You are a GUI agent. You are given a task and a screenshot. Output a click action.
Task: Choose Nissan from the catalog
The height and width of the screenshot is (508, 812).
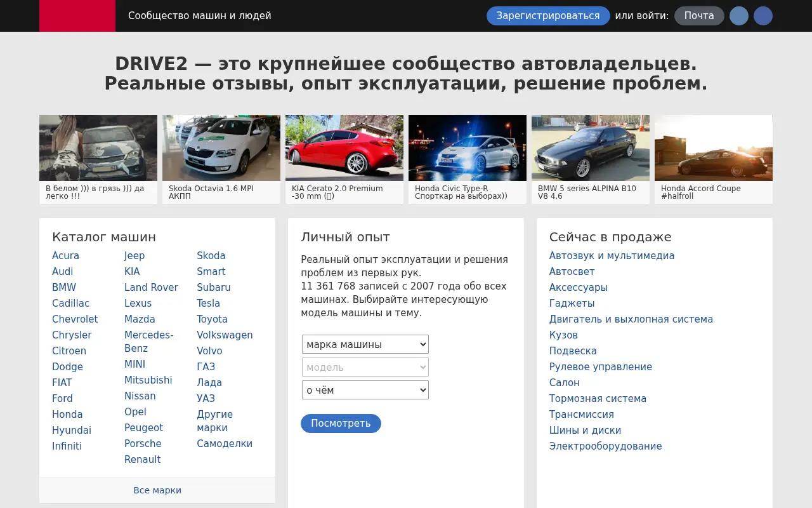coord(140,396)
